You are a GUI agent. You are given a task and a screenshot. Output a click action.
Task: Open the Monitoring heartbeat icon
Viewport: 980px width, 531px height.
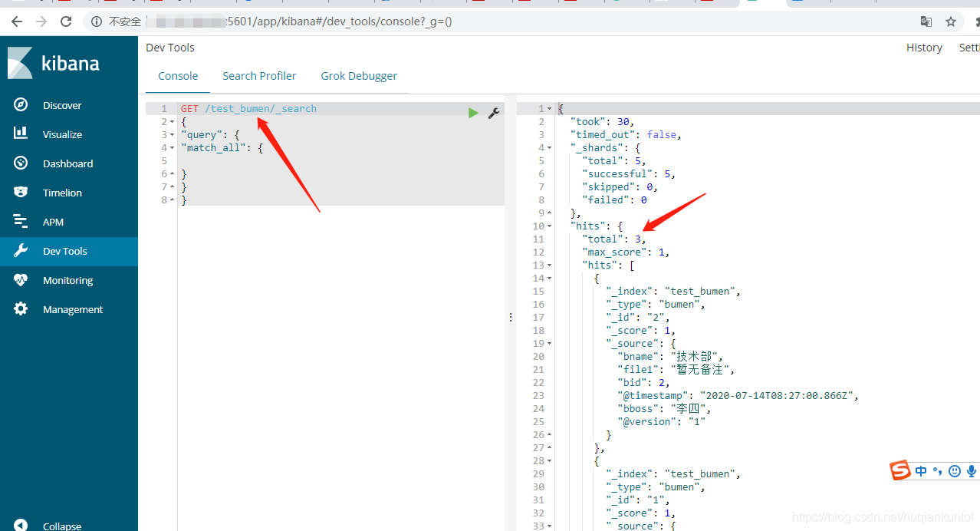[21, 280]
